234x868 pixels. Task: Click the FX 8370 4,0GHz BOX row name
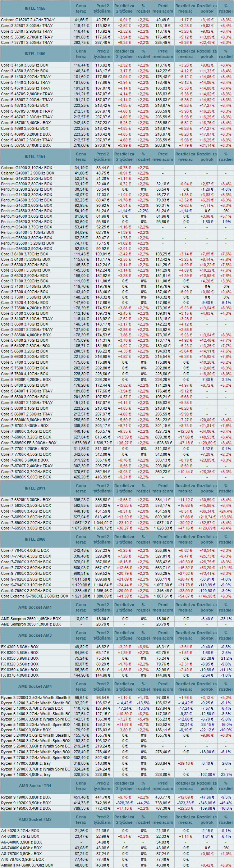pos(20,675)
